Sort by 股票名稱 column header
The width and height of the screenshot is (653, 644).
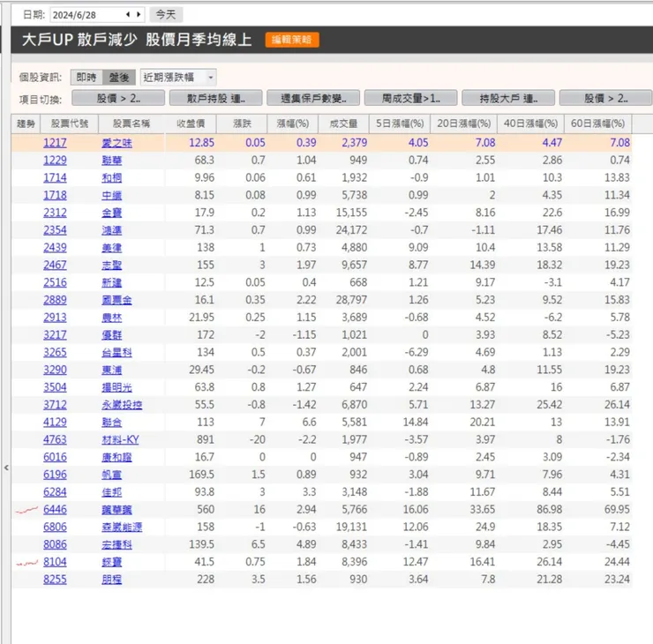[131, 124]
